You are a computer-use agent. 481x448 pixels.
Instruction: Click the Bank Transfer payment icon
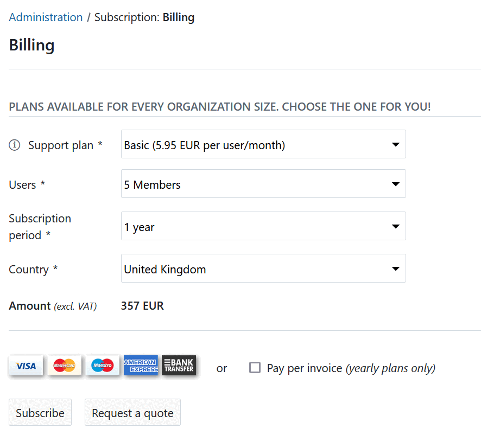click(x=179, y=366)
